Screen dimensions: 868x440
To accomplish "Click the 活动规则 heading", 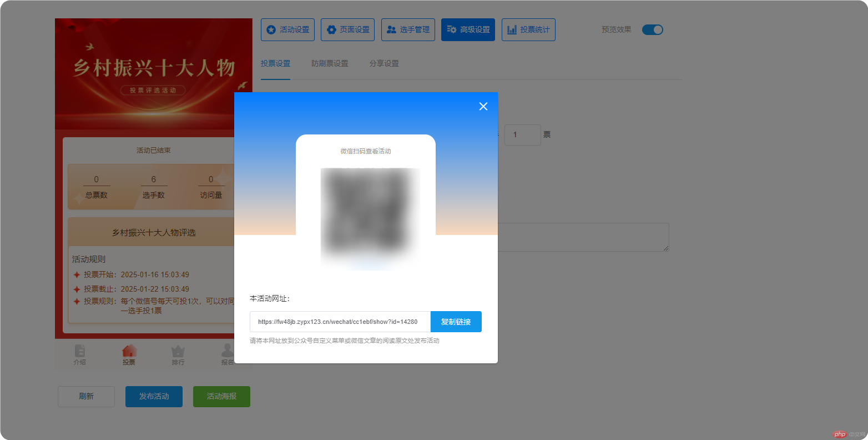I will [x=89, y=259].
